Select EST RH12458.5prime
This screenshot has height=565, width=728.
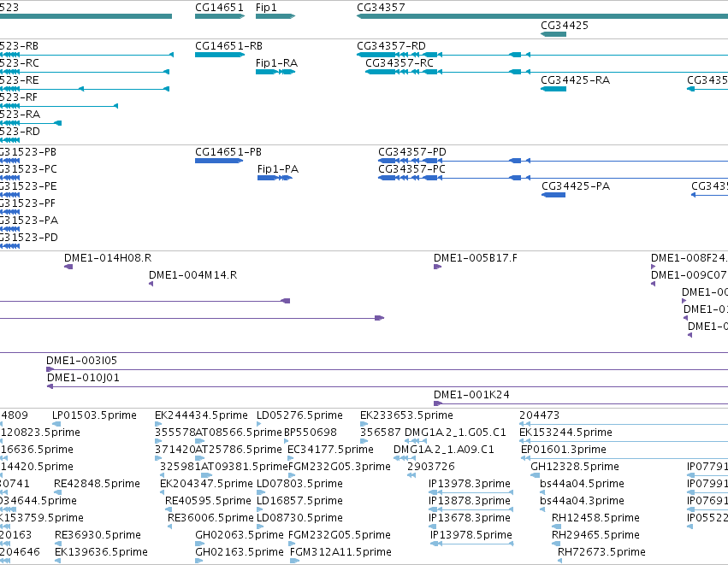point(595,519)
